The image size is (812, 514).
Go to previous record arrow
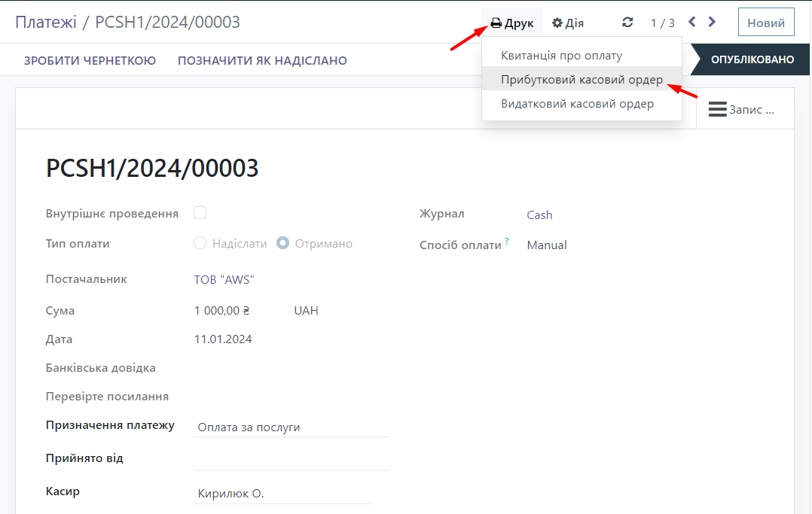click(692, 23)
